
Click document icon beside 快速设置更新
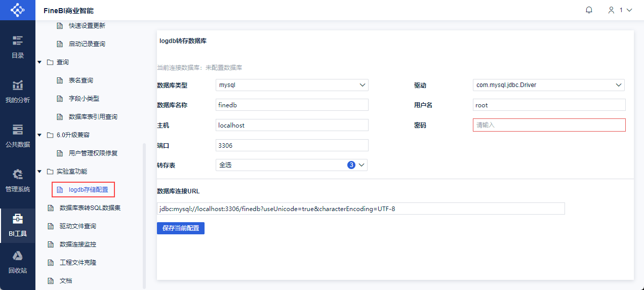click(59, 26)
